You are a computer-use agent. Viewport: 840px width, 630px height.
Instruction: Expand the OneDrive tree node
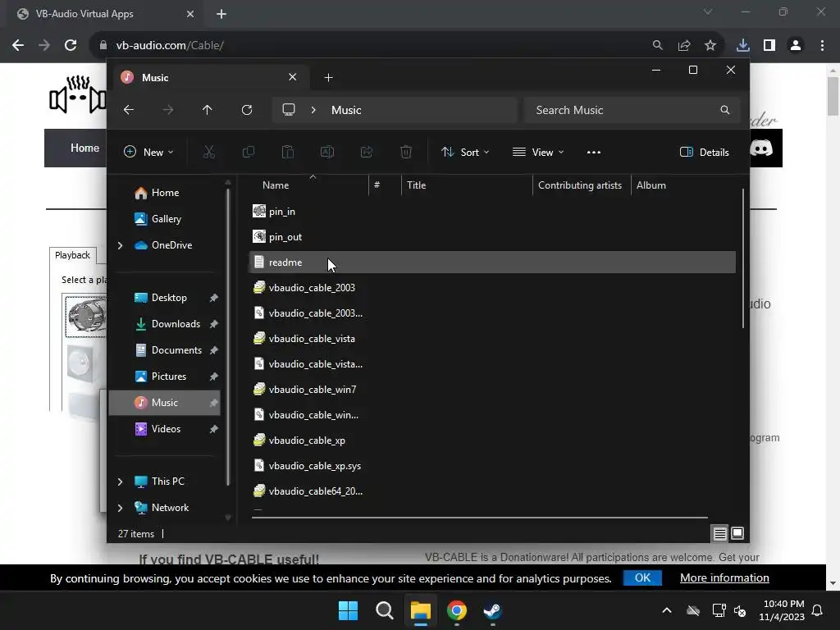click(x=120, y=245)
